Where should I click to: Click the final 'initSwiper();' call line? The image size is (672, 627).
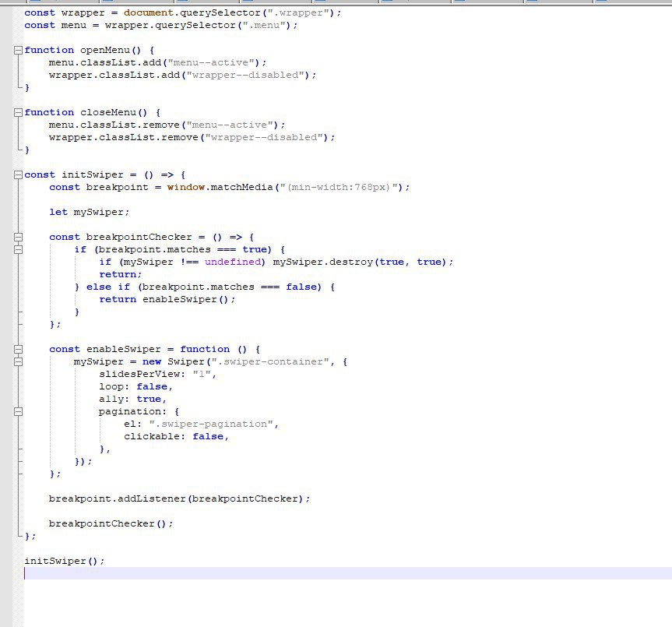(x=65, y=561)
